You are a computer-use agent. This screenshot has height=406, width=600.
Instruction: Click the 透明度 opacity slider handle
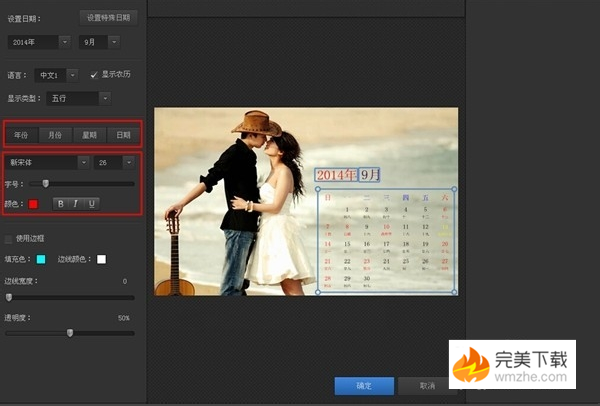[x=69, y=332]
